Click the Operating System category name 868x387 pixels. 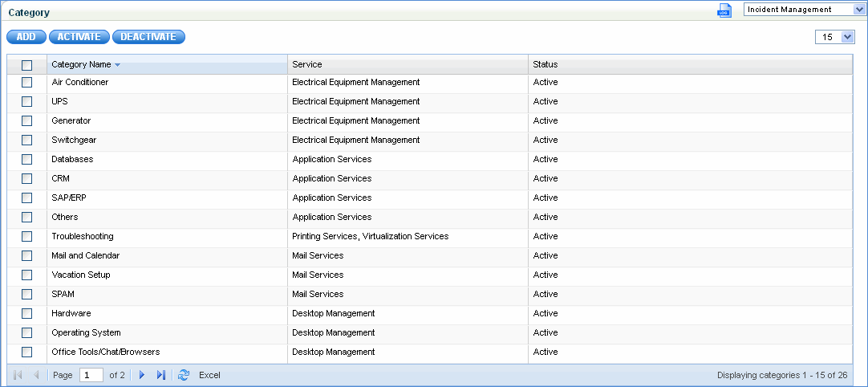[86, 332]
